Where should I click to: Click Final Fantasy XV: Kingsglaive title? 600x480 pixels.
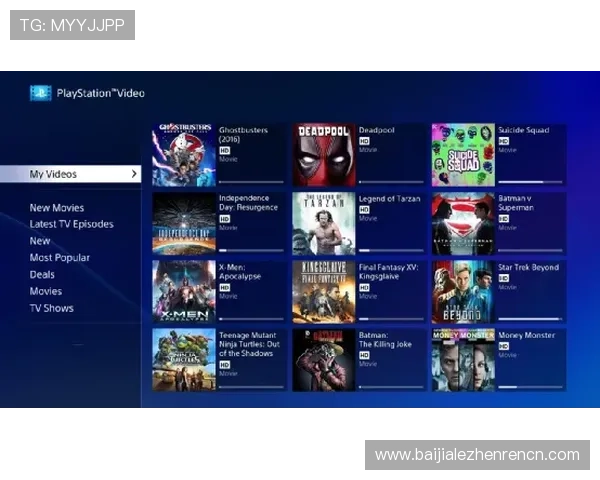[x=388, y=272]
